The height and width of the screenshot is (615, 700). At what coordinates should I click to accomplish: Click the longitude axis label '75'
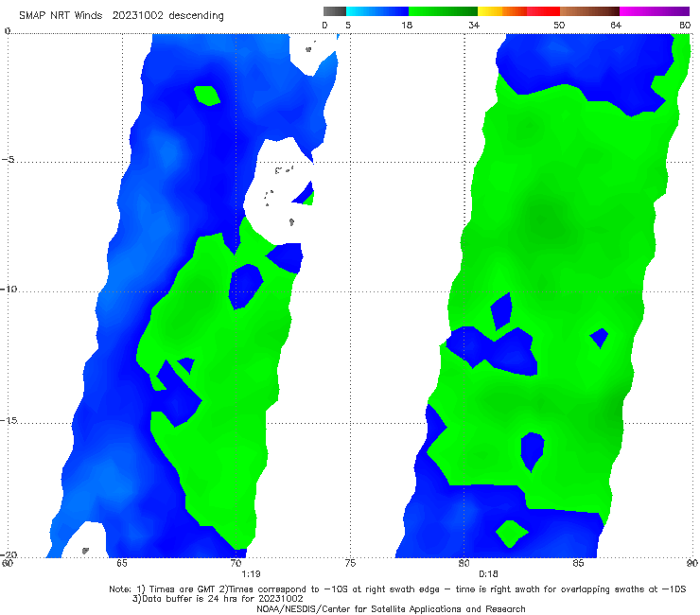coord(350,563)
